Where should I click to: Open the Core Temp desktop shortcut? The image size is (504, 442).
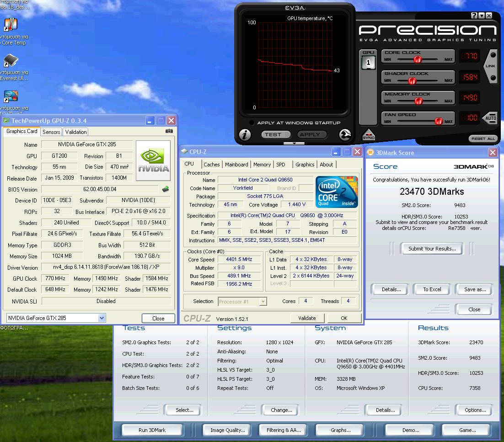pos(10,25)
